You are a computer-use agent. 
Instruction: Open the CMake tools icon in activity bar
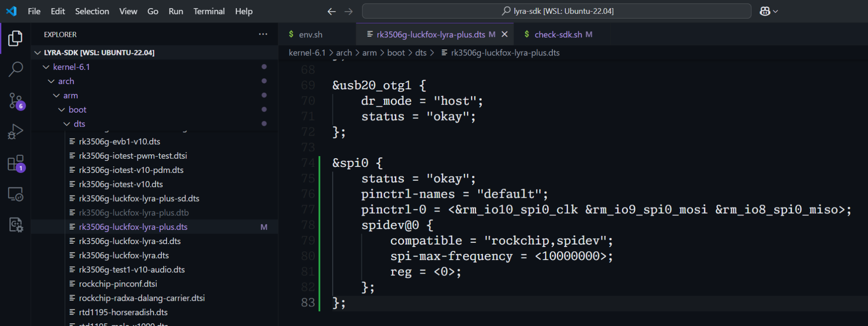(15, 225)
